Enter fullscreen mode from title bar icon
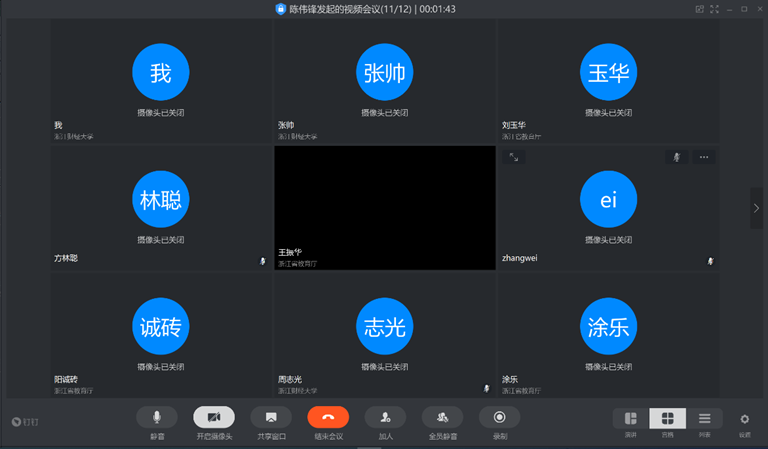768x449 pixels. pos(714,9)
